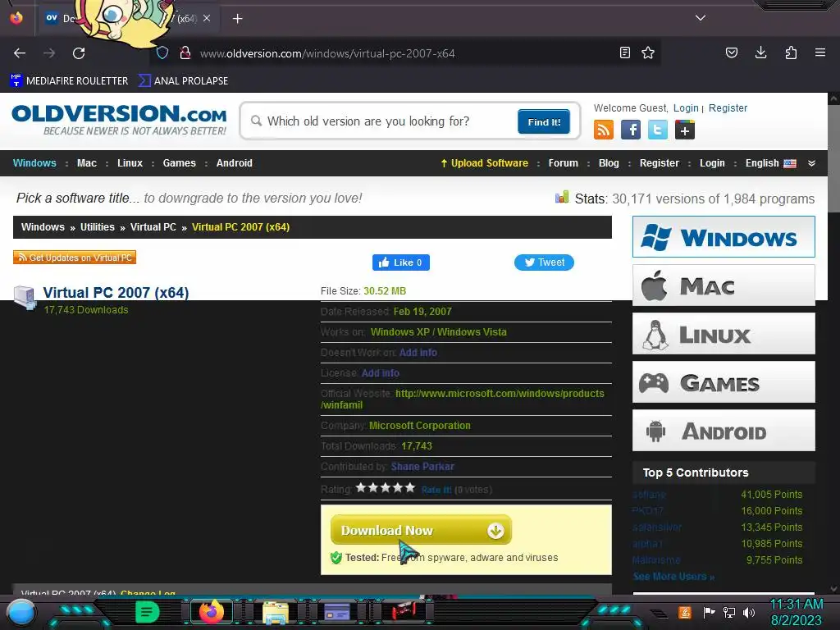The image size is (840, 630).
Task: Go to Windows in the breadcrumb
Action: coord(43,227)
